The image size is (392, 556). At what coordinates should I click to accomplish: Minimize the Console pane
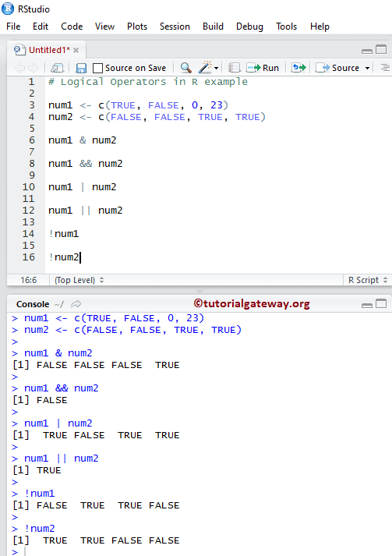[367, 305]
